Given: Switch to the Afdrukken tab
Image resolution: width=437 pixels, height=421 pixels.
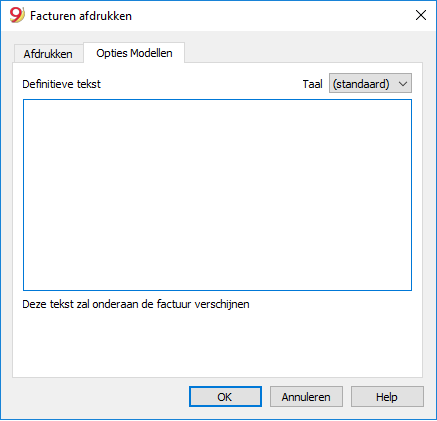Looking at the screenshot, I should point(48,54).
